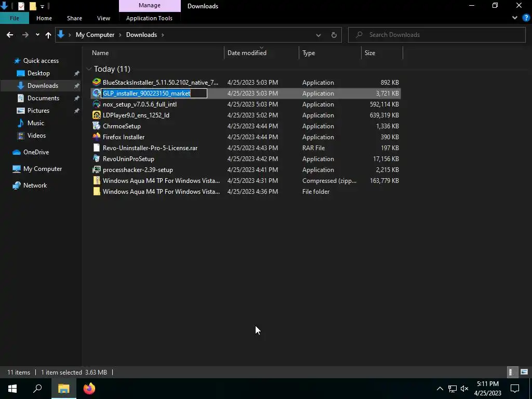Sort by Size column header
532x399 pixels.
point(382,53)
